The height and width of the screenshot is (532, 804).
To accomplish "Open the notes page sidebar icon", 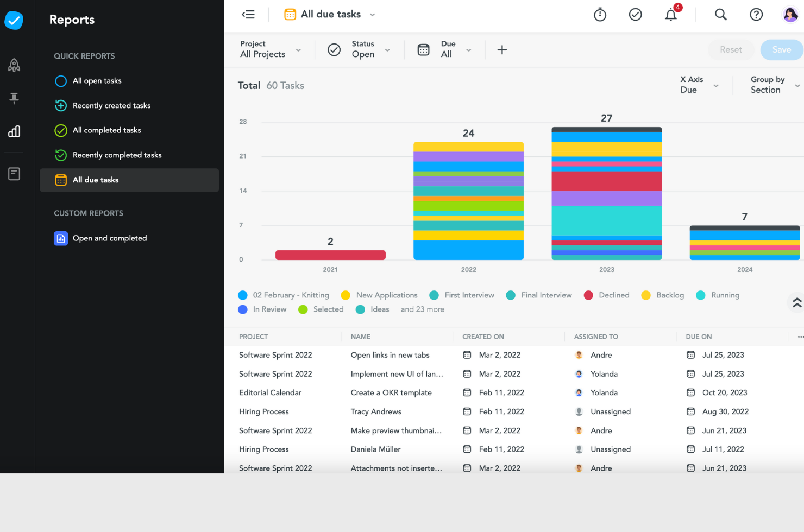I will click(14, 174).
